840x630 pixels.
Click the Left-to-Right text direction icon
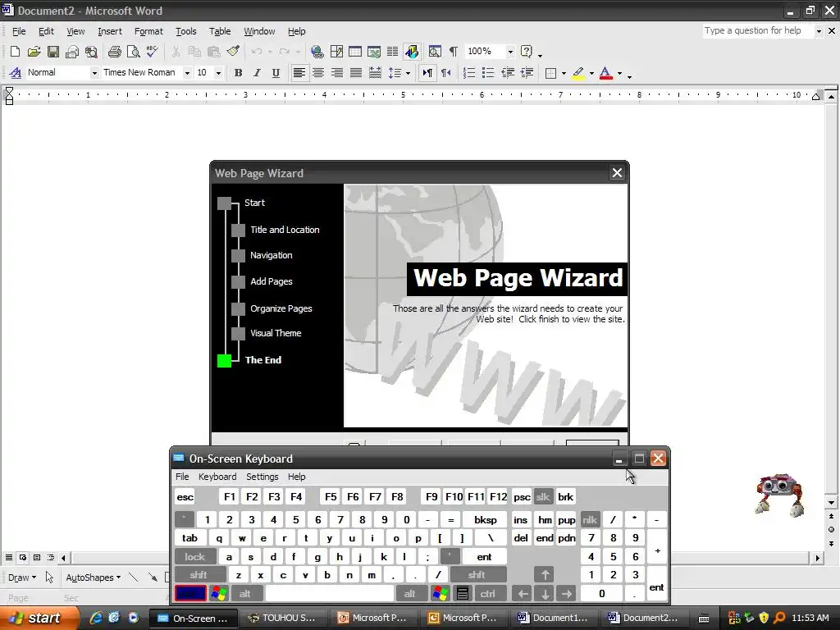coord(427,73)
